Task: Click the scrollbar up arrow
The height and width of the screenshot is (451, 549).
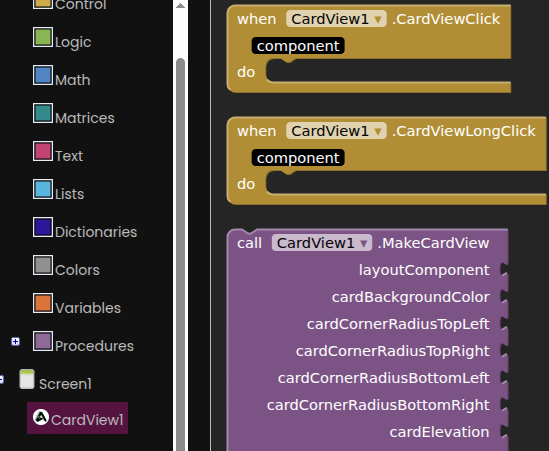Action: [x=180, y=5]
